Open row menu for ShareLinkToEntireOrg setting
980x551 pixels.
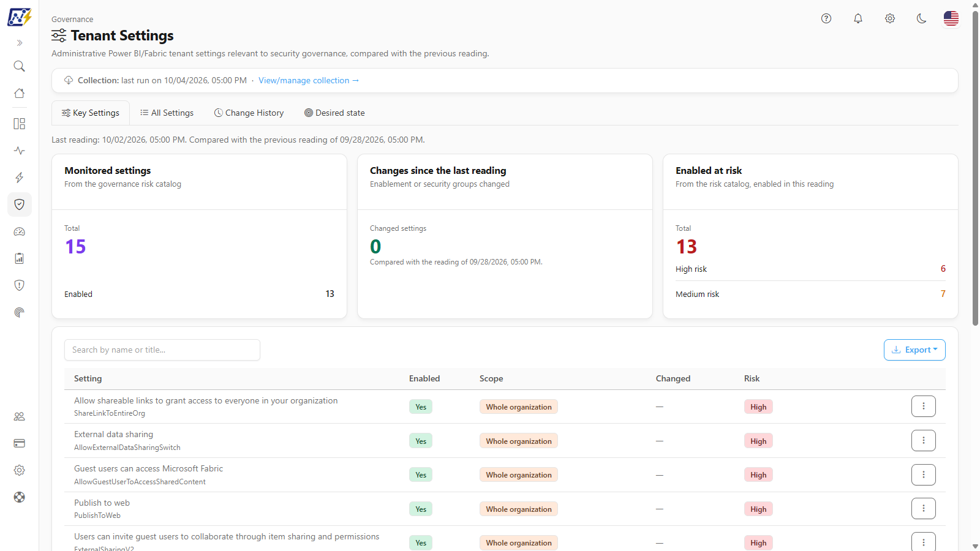coord(924,407)
